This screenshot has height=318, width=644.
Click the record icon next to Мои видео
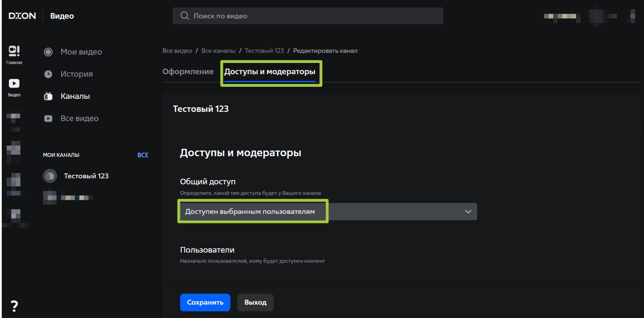coord(48,52)
